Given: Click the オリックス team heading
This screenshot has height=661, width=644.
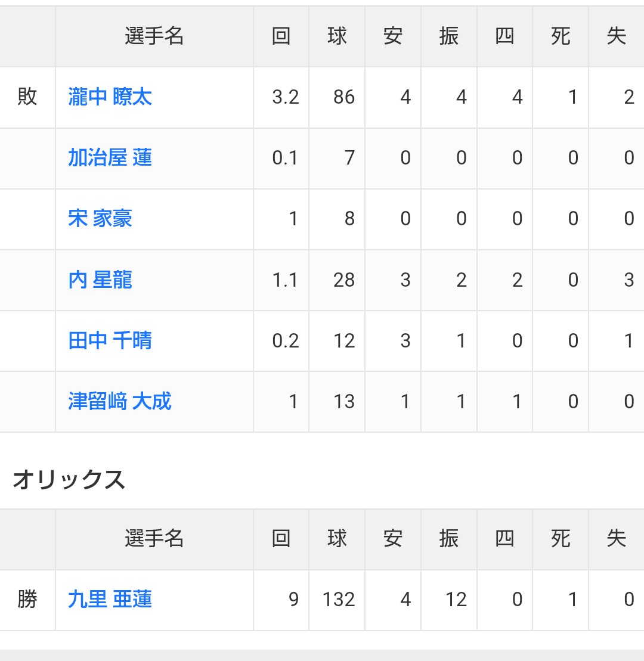Looking at the screenshot, I should [69, 479].
